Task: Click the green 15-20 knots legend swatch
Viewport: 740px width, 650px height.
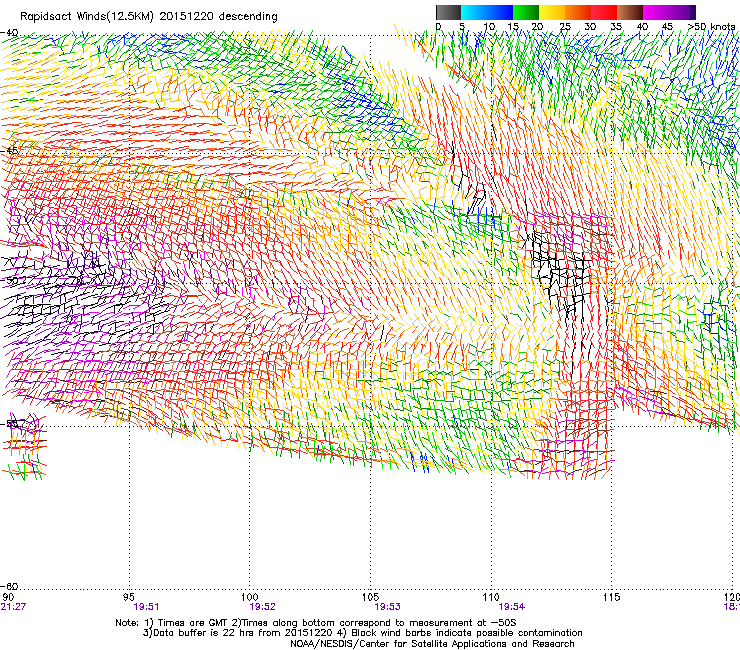Action: (x=526, y=12)
